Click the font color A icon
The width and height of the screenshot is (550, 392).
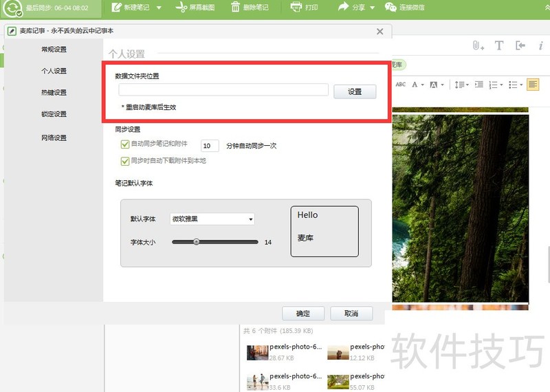pyautogui.click(x=415, y=85)
